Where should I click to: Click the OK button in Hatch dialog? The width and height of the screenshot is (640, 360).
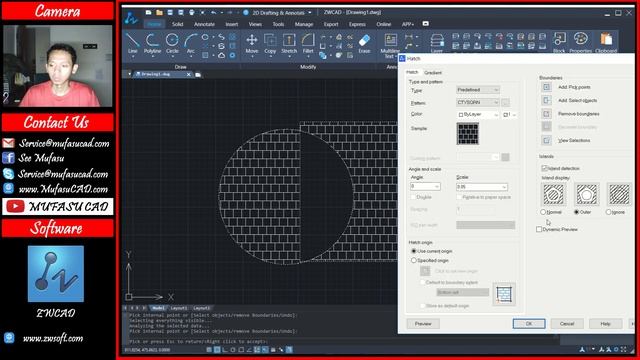click(529, 324)
